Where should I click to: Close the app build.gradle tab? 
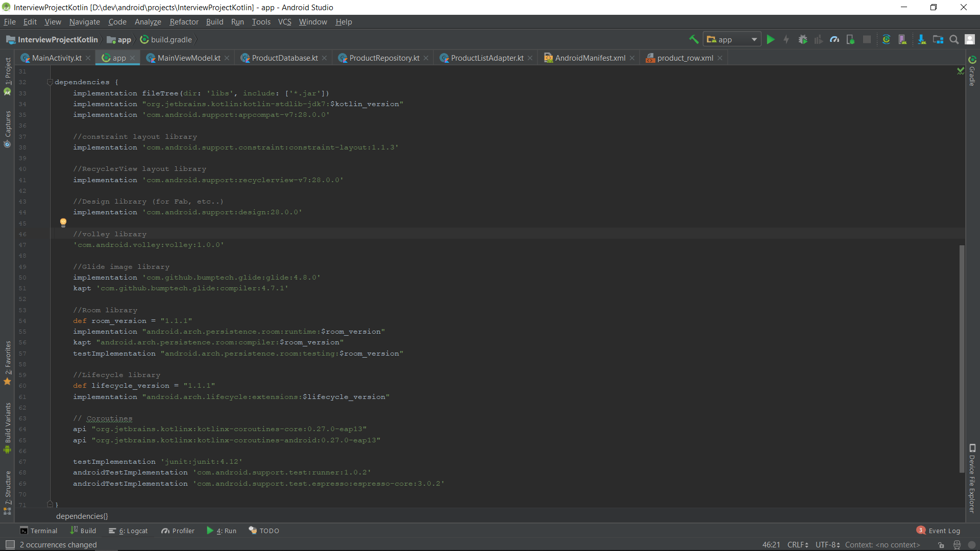click(132, 58)
